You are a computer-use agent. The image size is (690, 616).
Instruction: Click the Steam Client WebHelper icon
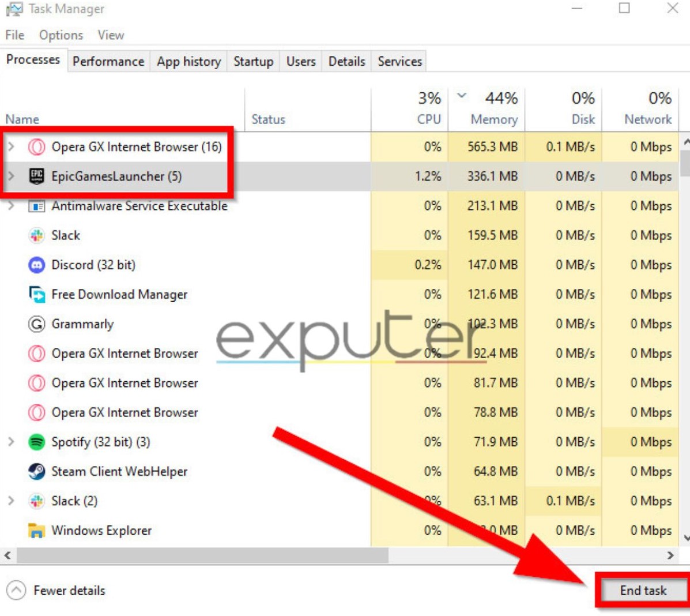(x=36, y=471)
